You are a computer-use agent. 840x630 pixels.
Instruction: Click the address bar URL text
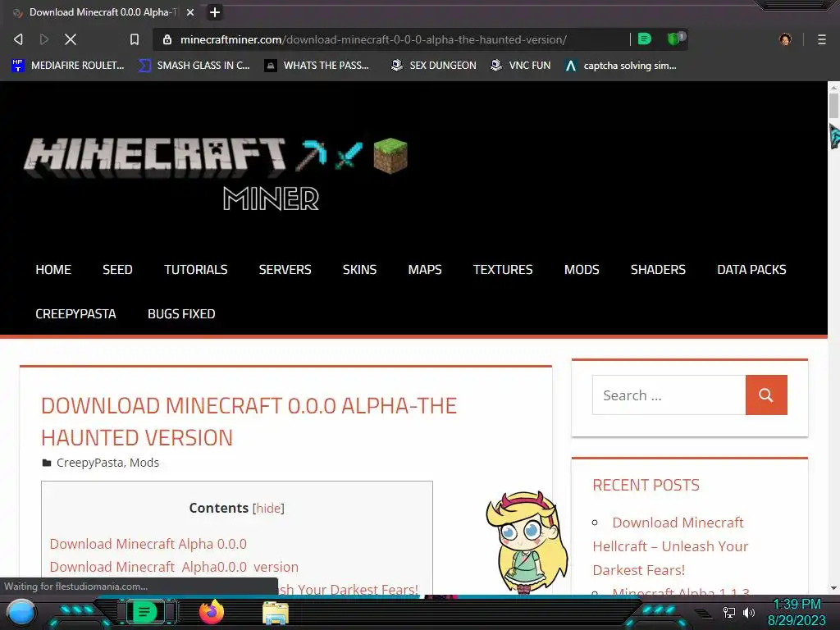[373, 39]
